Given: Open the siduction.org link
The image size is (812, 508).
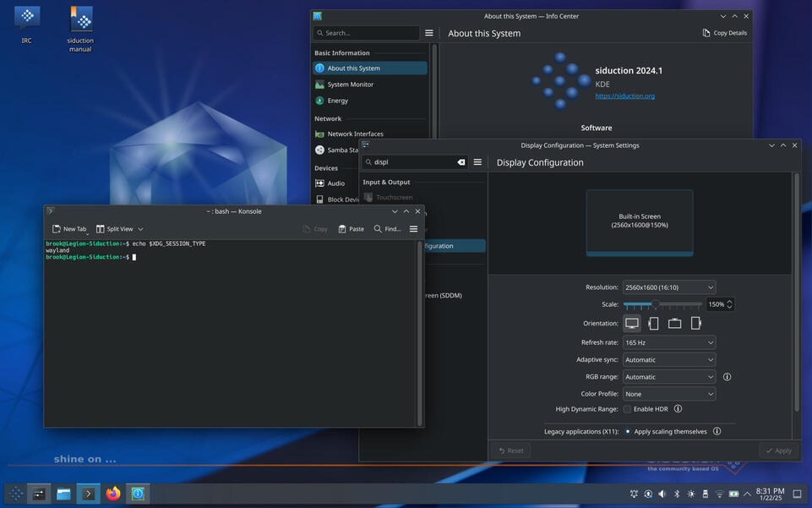Looking at the screenshot, I should 624,96.
